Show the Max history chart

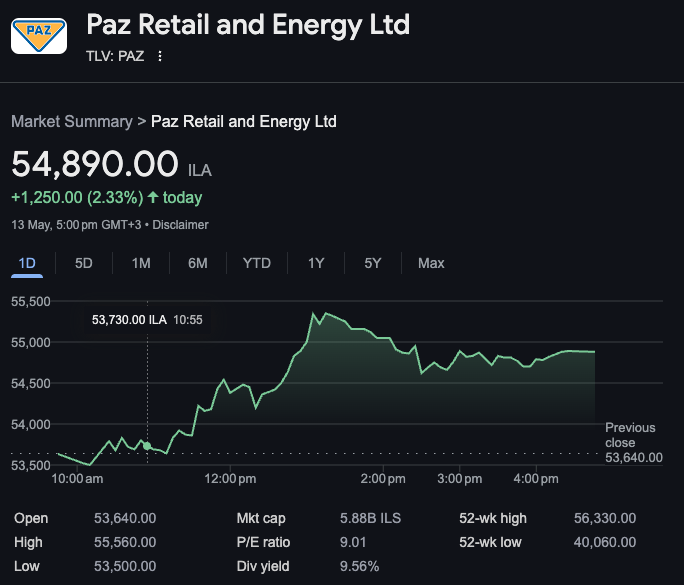pyautogui.click(x=431, y=263)
